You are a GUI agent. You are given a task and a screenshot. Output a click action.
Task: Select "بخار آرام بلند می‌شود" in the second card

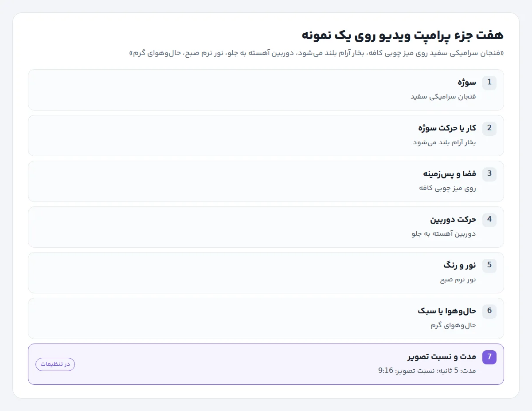click(444, 142)
